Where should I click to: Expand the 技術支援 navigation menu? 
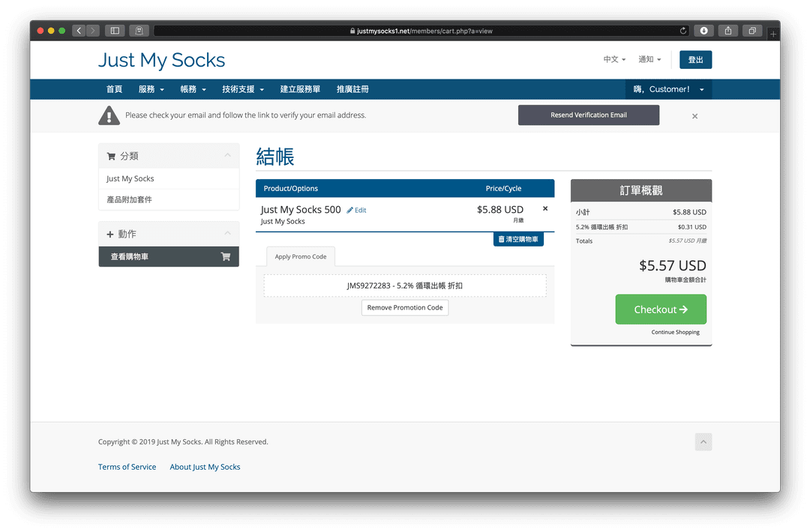click(x=243, y=89)
